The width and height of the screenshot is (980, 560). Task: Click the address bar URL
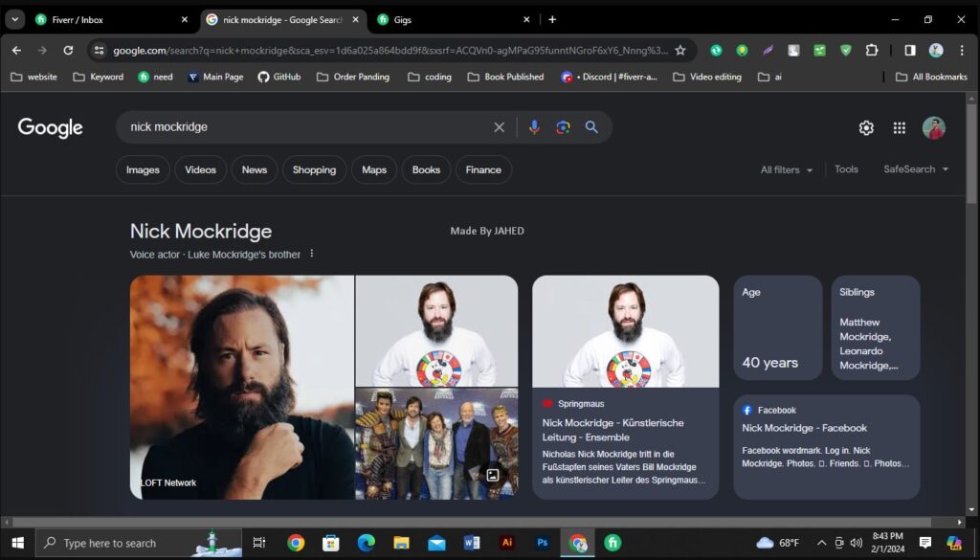pyautogui.click(x=390, y=51)
